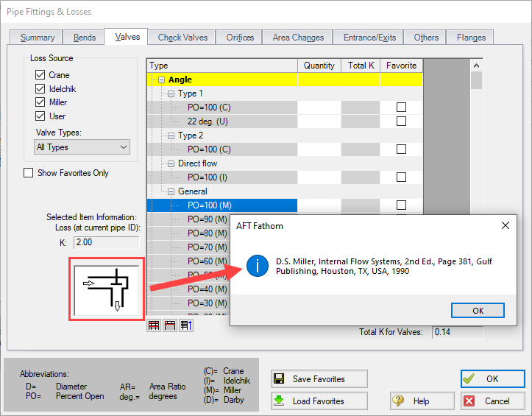Screen dimensions: 532x416
Task: Click the blue information icon in the AFT Fathom dialog
Action: pyautogui.click(x=258, y=266)
